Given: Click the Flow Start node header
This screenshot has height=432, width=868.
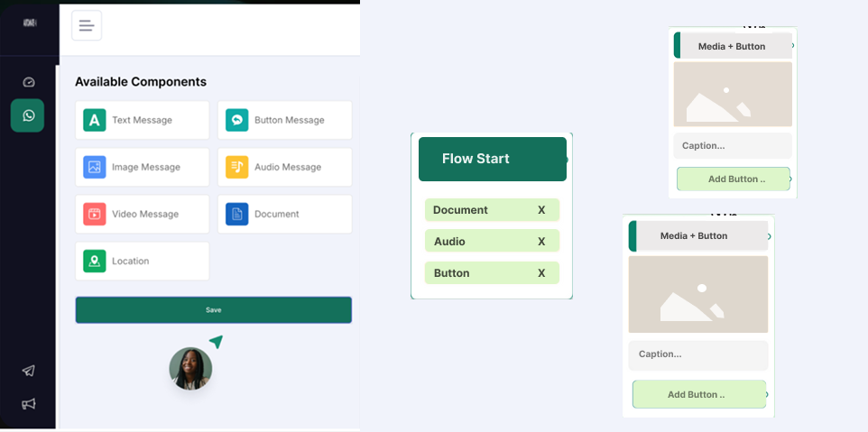Looking at the screenshot, I should (x=492, y=159).
